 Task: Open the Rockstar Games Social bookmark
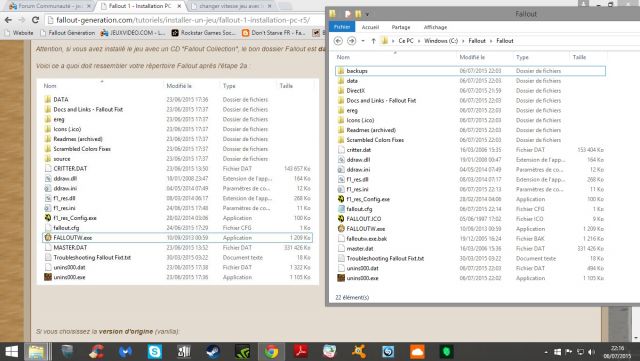pos(204,33)
